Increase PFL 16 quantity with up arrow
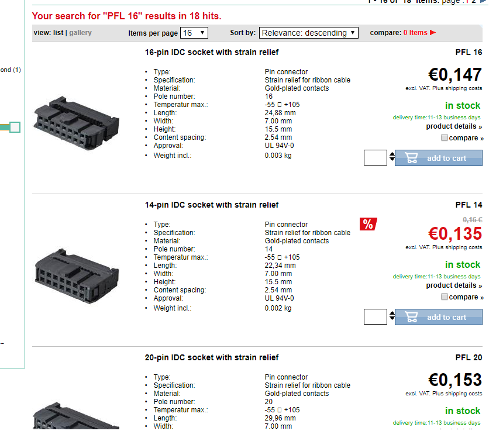 tap(392, 154)
